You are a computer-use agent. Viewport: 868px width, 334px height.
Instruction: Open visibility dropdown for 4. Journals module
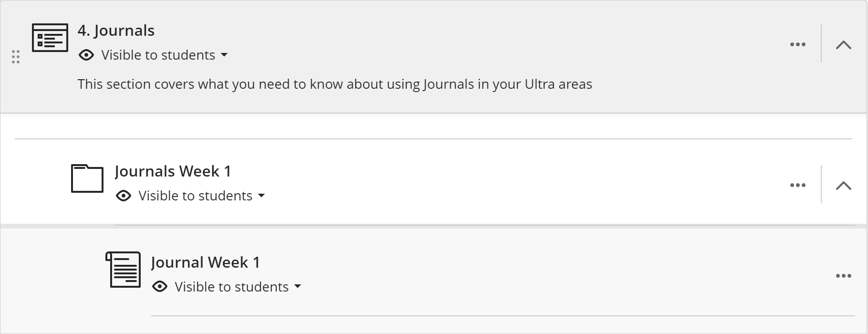(224, 55)
